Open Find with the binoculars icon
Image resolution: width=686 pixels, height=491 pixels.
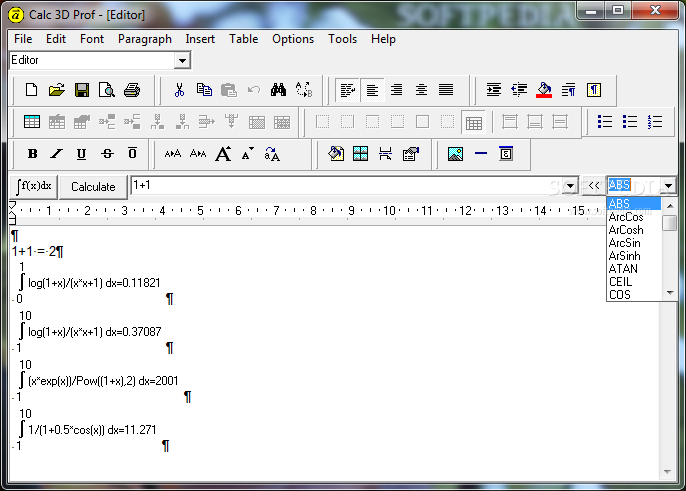click(278, 90)
